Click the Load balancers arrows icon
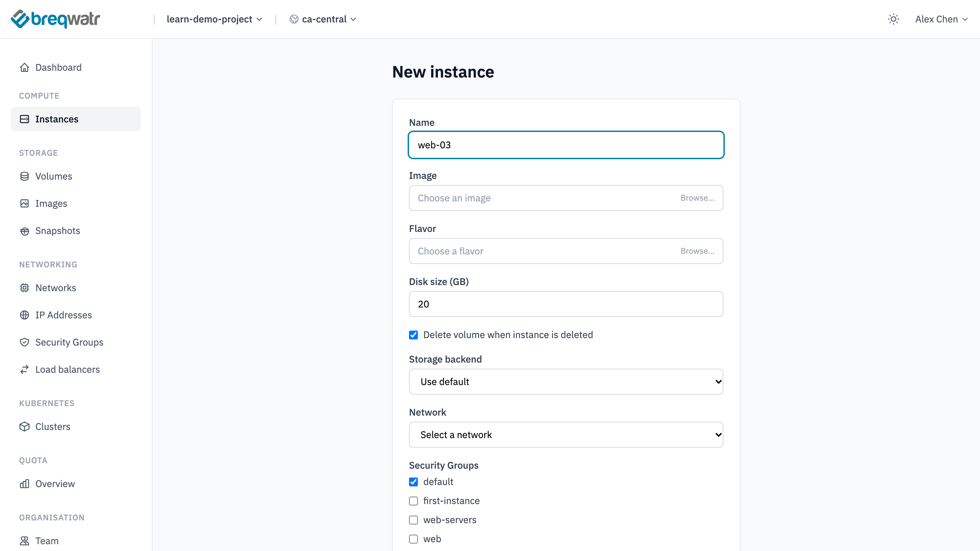Screen dimensions: 980x551 [x=24, y=369]
